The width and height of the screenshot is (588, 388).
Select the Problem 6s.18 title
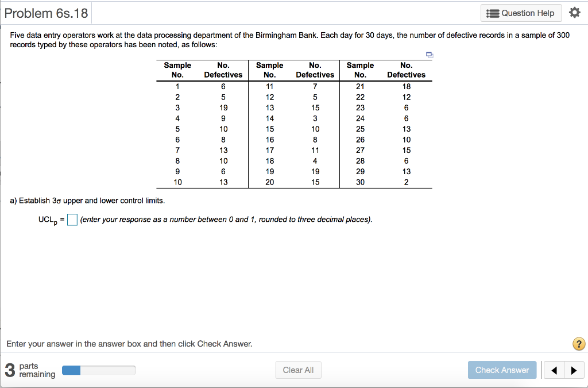point(46,13)
